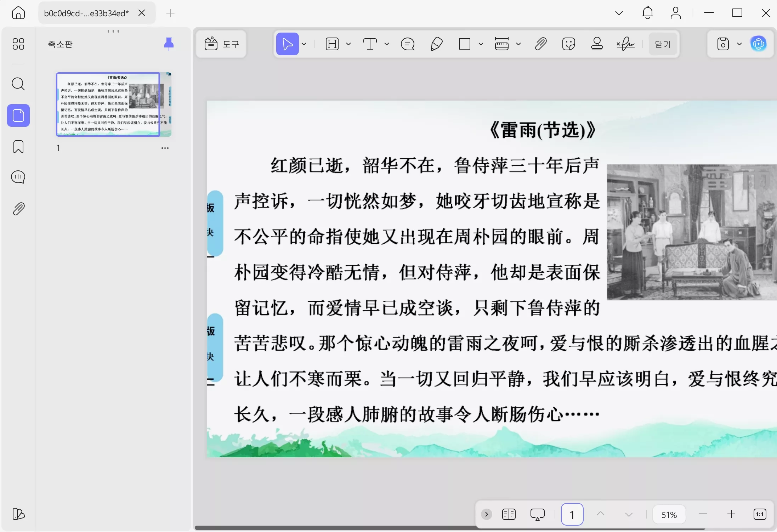Open the Search panel
777x532 pixels.
tap(18, 84)
